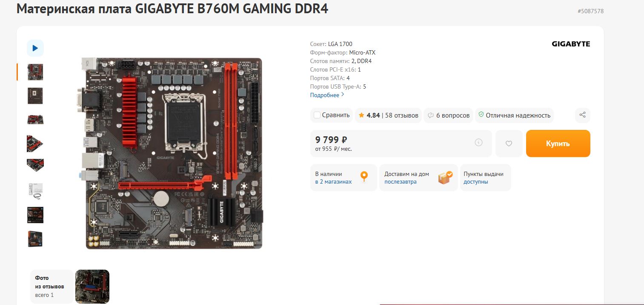The width and height of the screenshot is (644, 305).
Task: Click the reliability shield icon
Action: pyautogui.click(x=481, y=115)
